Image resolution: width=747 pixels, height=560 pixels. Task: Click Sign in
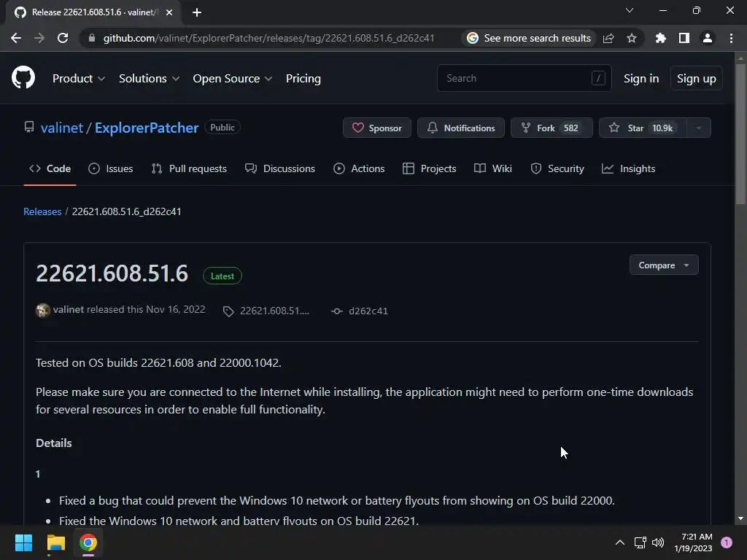(x=641, y=79)
